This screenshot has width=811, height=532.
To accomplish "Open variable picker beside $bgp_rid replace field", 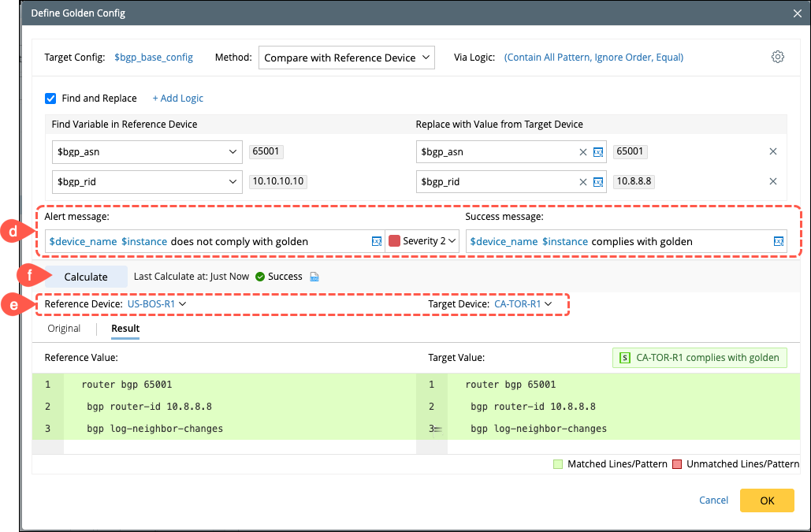I will pyautogui.click(x=598, y=182).
